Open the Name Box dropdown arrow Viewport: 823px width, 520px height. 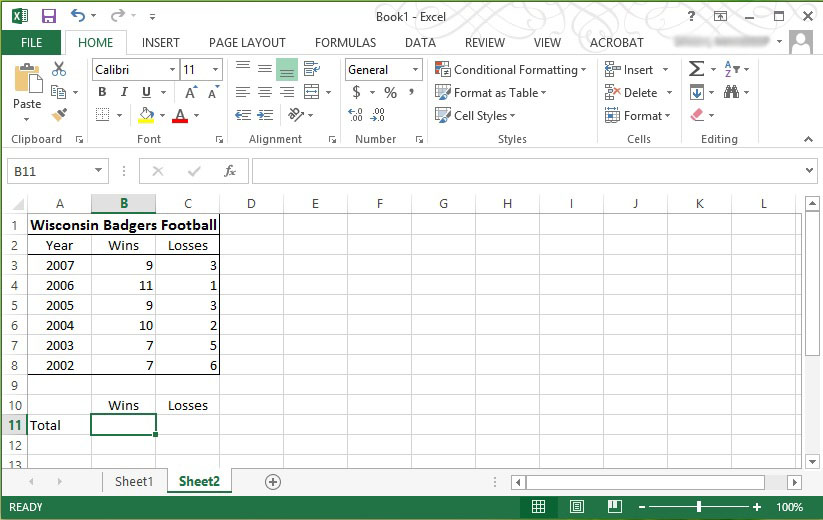pos(98,171)
